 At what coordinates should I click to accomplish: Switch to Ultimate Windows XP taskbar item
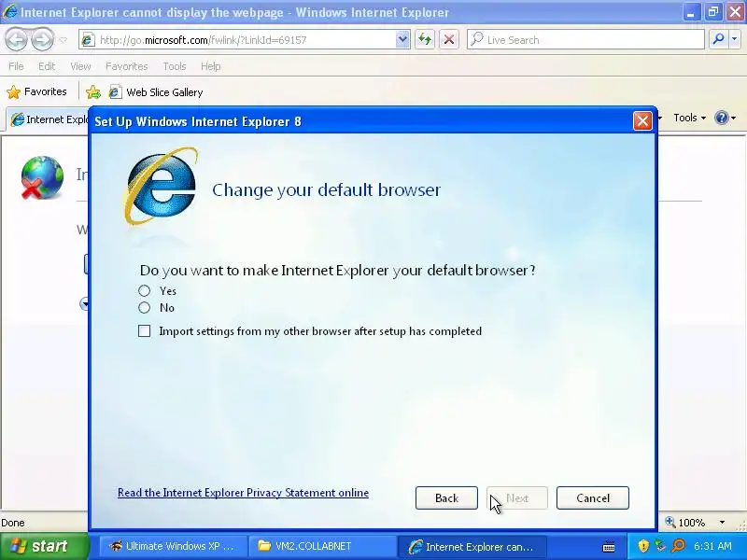(174, 546)
